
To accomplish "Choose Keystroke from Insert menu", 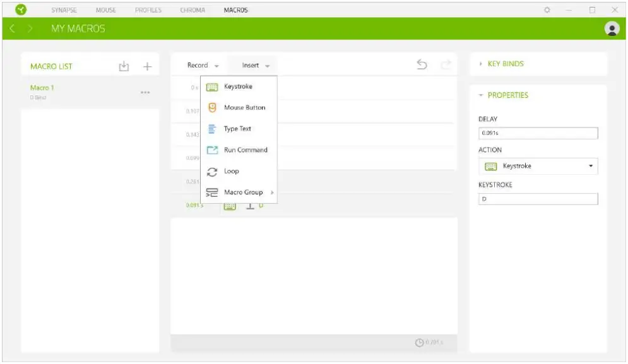I will (239, 86).
